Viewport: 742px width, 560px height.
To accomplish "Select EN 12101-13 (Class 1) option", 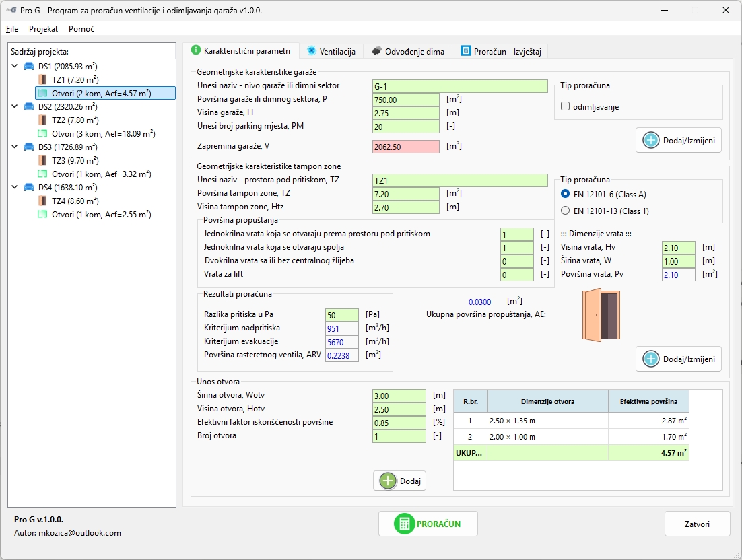I will click(x=565, y=211).
